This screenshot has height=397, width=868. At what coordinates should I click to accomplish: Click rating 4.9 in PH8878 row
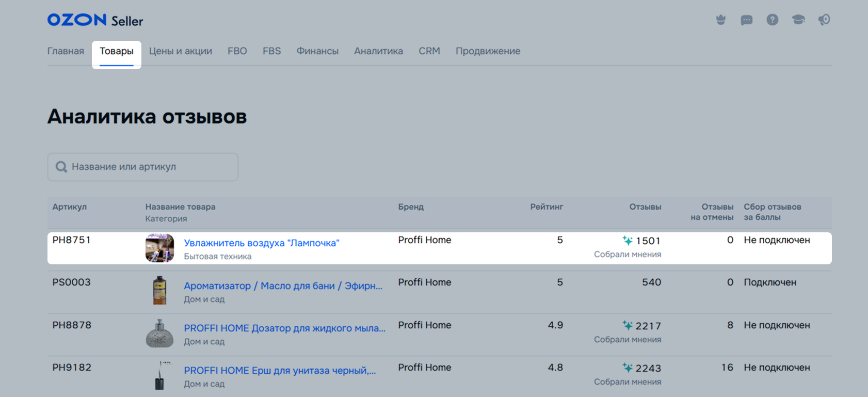[x=555, y=325]
